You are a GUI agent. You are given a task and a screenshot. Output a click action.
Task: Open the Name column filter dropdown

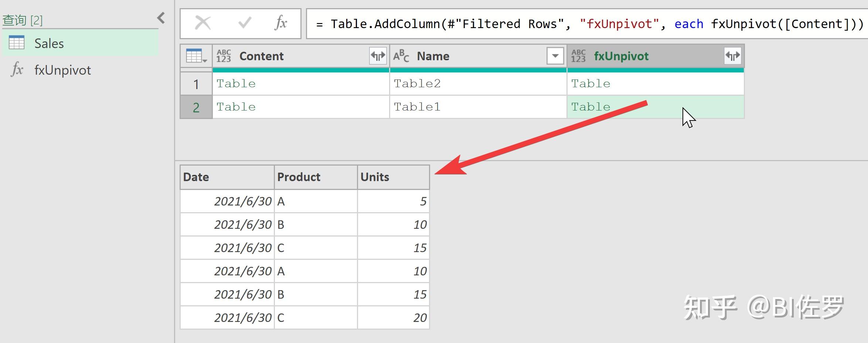(555, 56)
